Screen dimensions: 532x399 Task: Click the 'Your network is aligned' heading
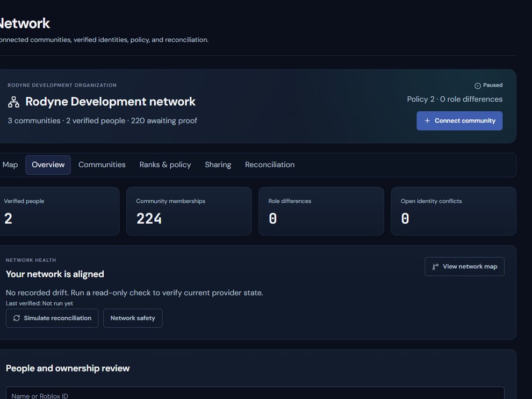pyautogui.click(x=55, y=274)
